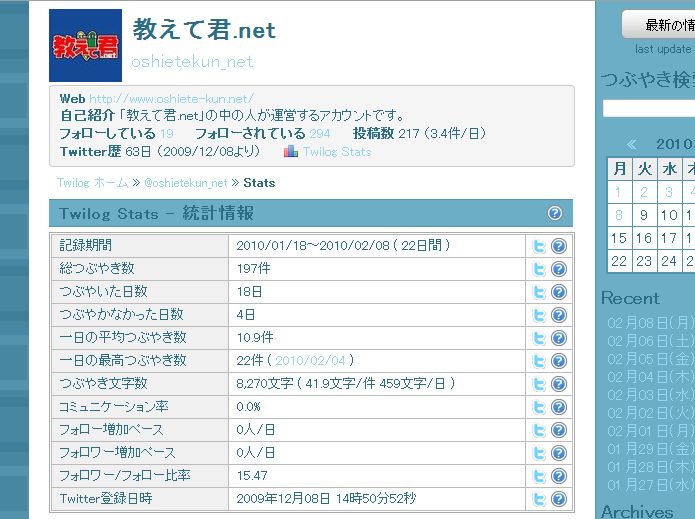Click the 15.47 follower ratio value
This screenshot has height=519, width=695.
point(252,476)
